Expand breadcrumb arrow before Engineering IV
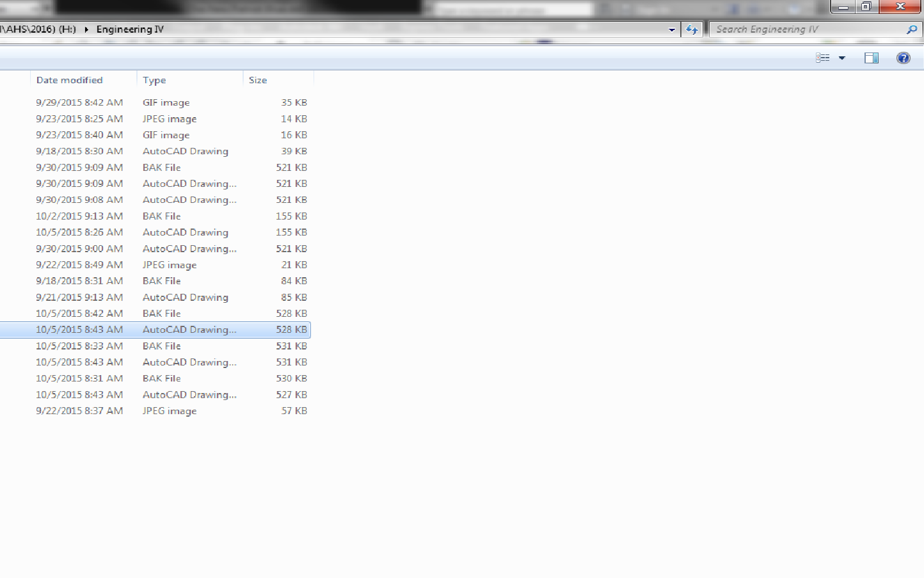This screenshot has height=578, width=924. 86,29
